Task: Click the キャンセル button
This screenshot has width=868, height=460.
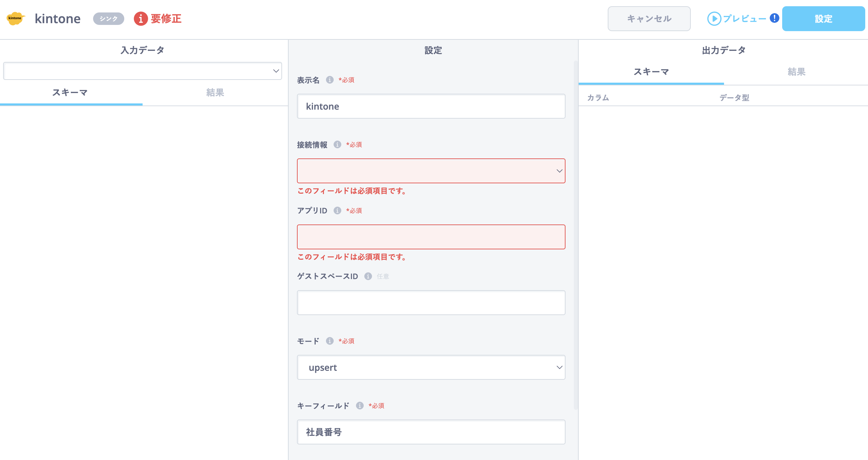Action: click(649, 19)
